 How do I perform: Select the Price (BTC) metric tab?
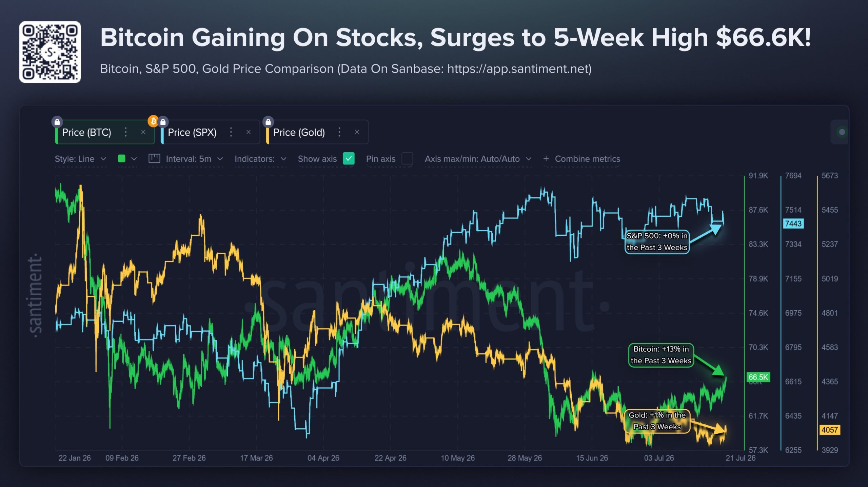tap(105, 132)
